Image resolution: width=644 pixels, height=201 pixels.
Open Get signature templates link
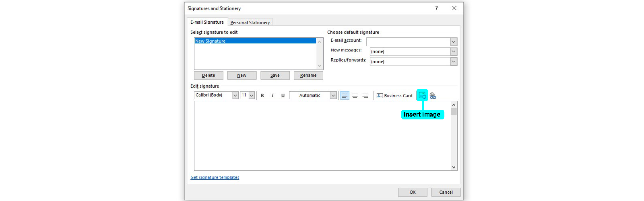(215, 177)
